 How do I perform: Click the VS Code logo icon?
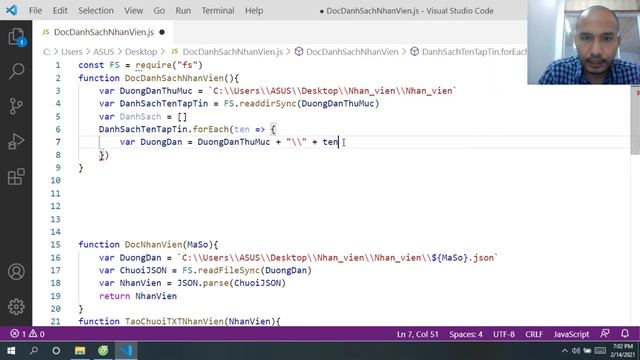pos(11,10)
